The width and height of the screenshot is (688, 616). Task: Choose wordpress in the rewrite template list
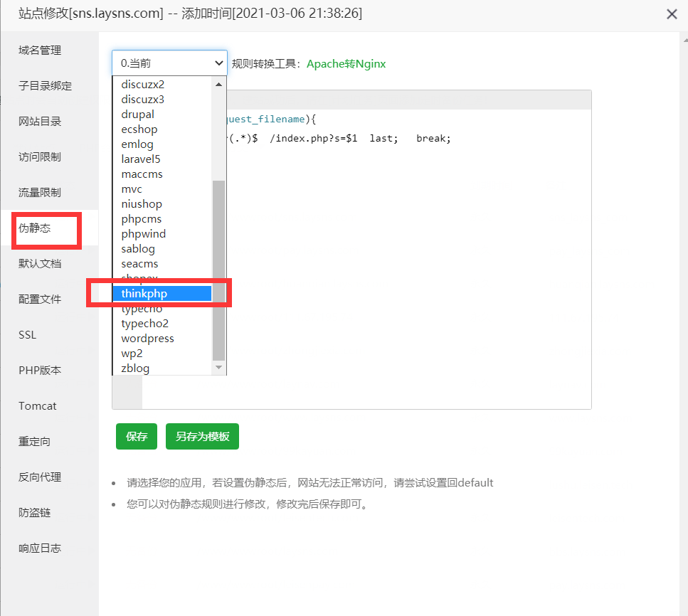(x=147, y=339)
